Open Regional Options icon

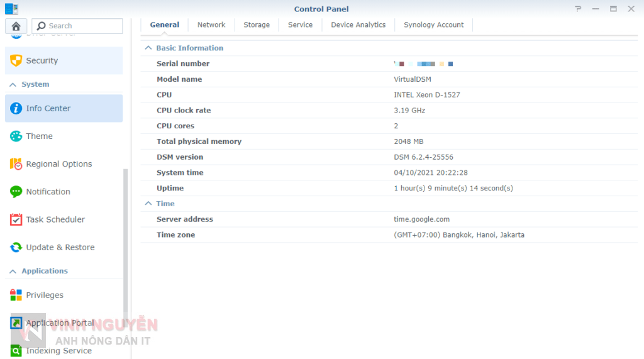point(16,164)
